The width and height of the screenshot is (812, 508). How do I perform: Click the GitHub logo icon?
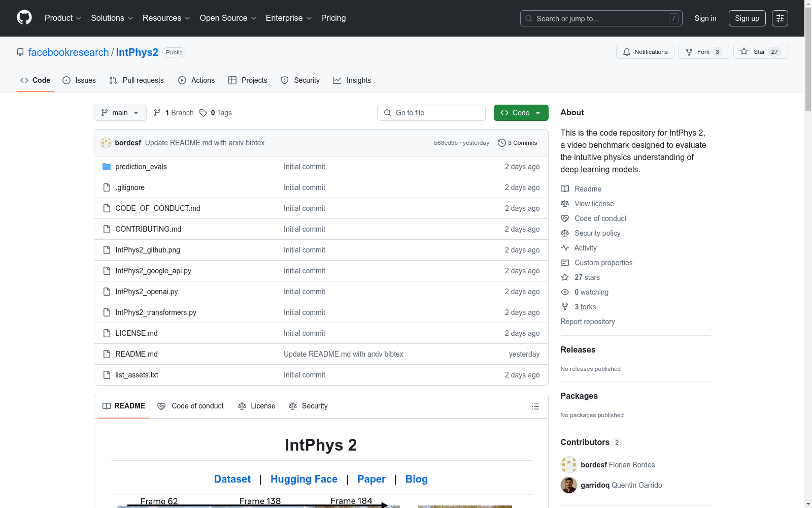tap(24, 18)
